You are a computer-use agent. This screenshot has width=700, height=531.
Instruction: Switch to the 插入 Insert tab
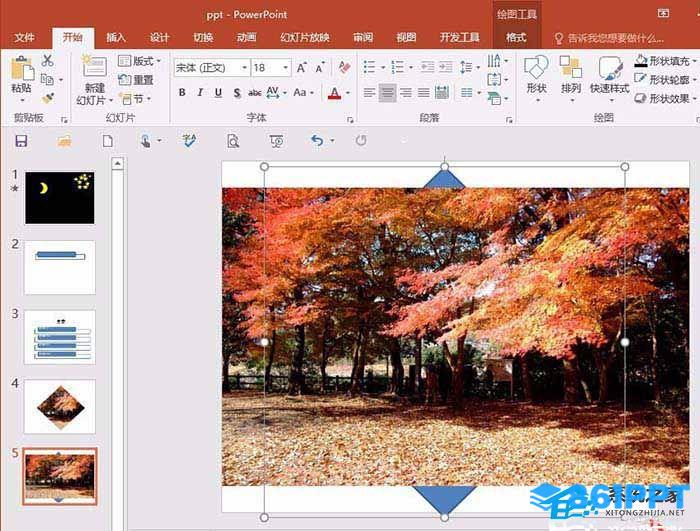116,38
